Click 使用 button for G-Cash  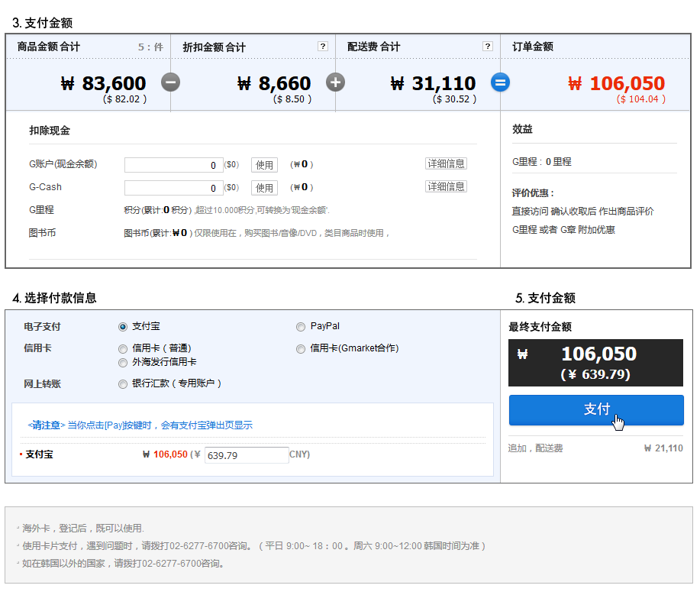(264, 188)
